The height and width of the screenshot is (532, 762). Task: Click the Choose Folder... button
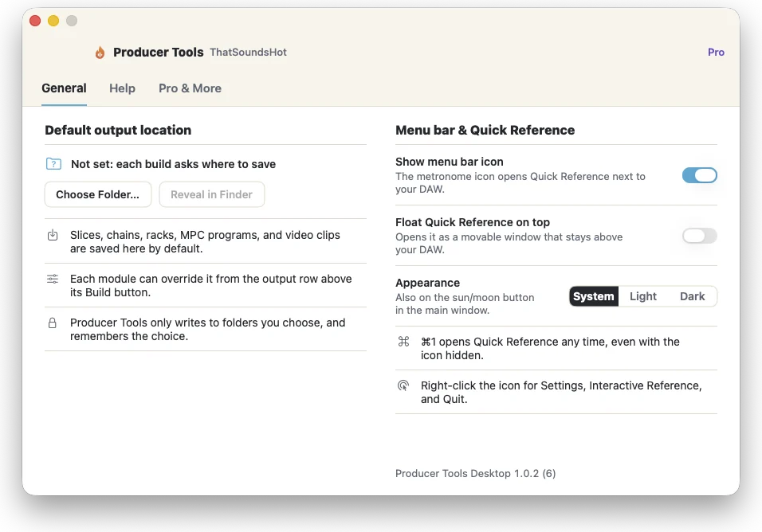[x=98, y=194]
